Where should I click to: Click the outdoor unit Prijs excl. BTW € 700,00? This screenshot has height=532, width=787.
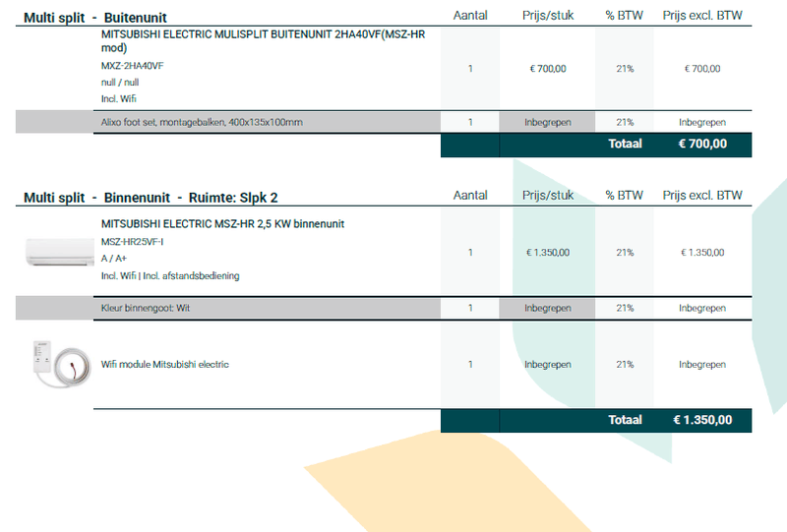pos(702,69)
